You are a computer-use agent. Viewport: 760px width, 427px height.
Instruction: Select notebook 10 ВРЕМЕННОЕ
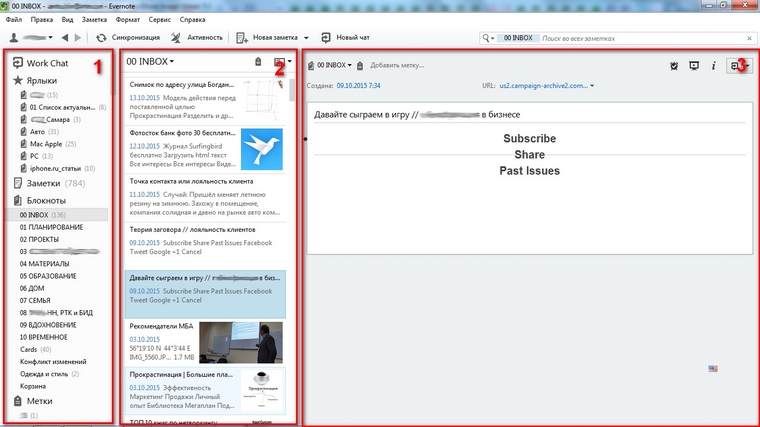click(x=44, y=337)
